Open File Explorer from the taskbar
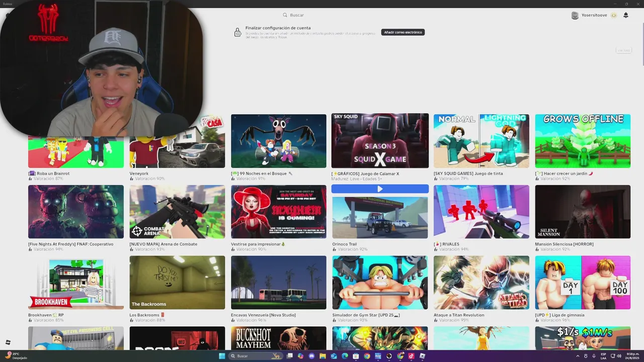Viewport: 644px width, 362px height. click(323, 356)
